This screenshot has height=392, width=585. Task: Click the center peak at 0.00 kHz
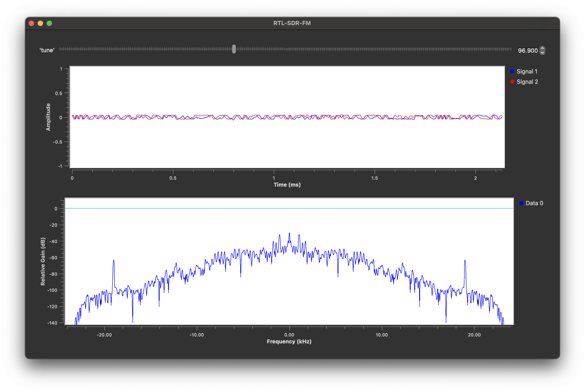(289, 234)
